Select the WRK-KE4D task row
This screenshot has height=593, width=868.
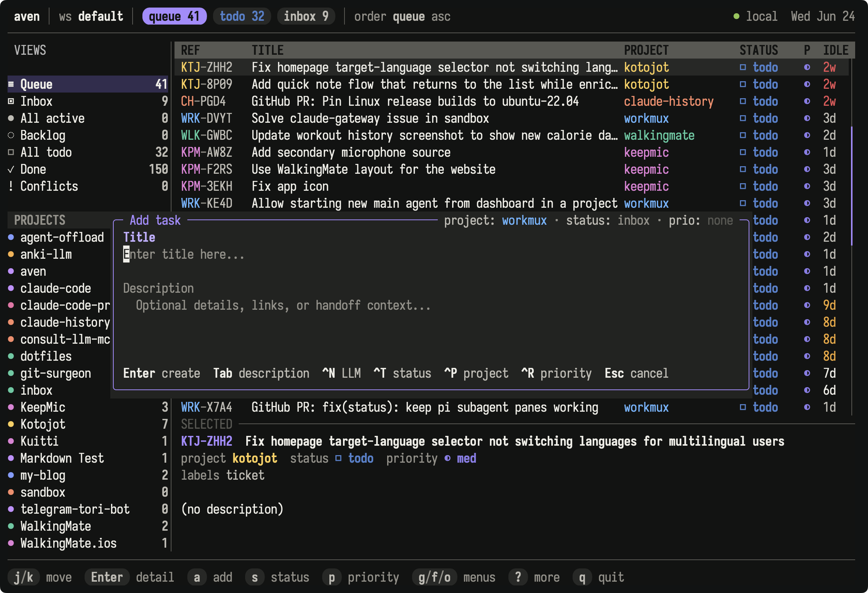512,203
